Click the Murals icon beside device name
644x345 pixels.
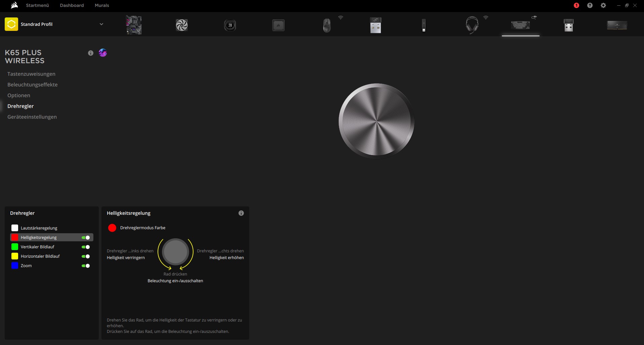pos(103,53)
